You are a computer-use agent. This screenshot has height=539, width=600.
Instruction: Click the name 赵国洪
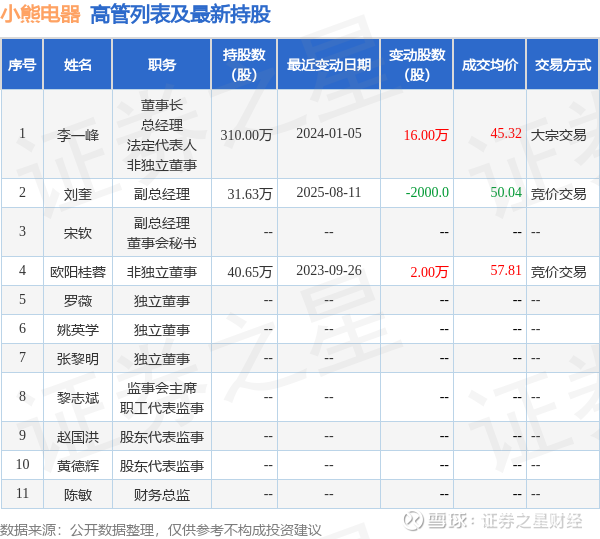click(x=78, y=437)
